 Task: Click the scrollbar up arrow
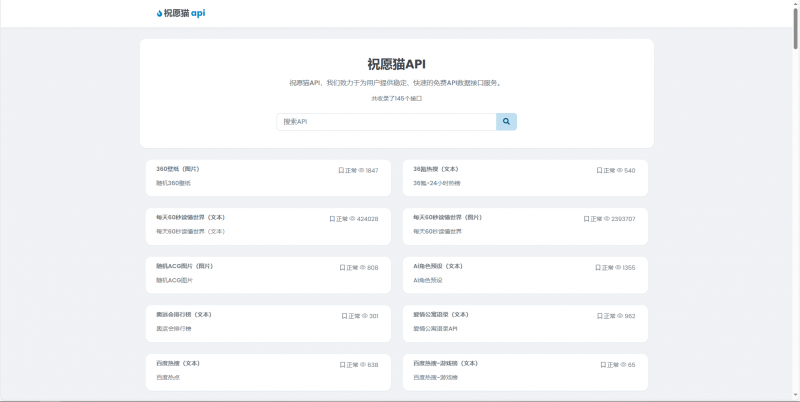tap(795, 4)
